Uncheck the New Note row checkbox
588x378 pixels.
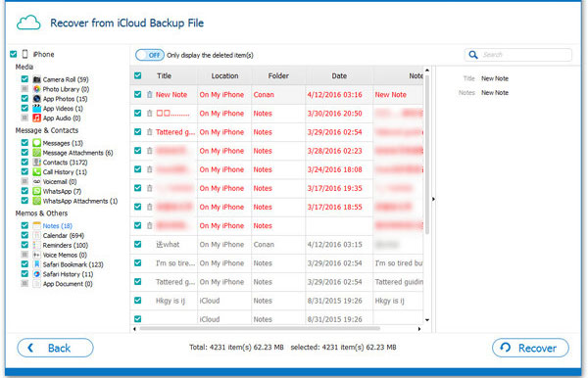[x=137, y=94]
